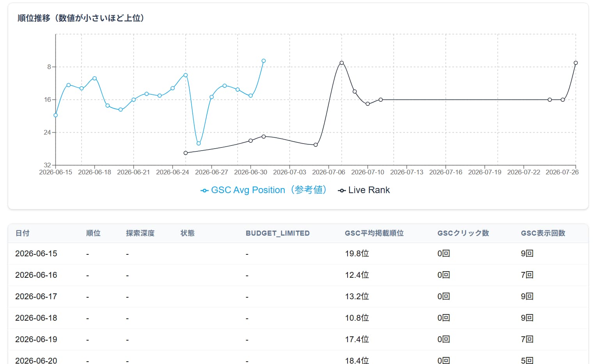The height and width of the screenshot is (364, 598).
Task: Select the first Live Rank point near 2026-06-25
Action: click(186, 153)
